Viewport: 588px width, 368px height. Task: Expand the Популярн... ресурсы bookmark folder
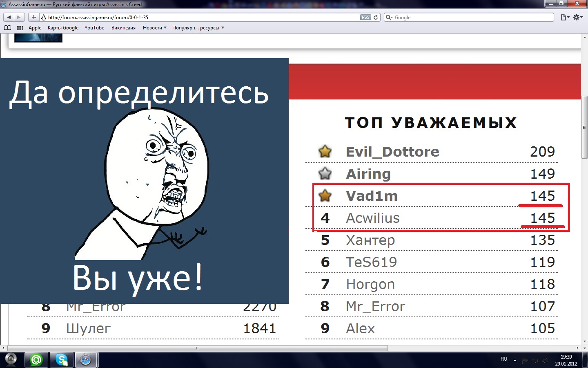(198, 28)
